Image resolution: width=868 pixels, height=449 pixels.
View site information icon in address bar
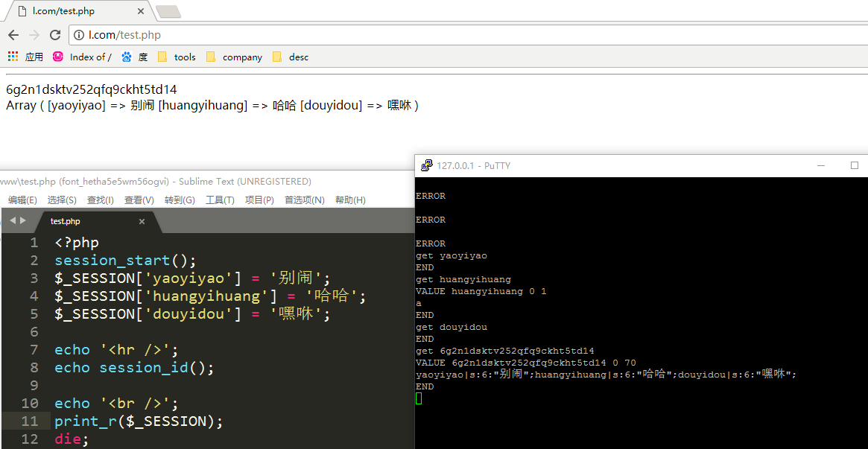(x=79, y=35)
